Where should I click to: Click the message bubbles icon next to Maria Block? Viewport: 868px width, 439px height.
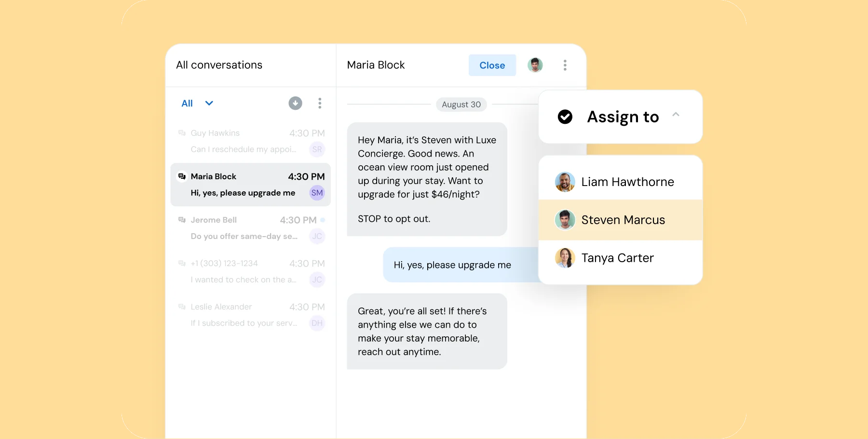181,176
